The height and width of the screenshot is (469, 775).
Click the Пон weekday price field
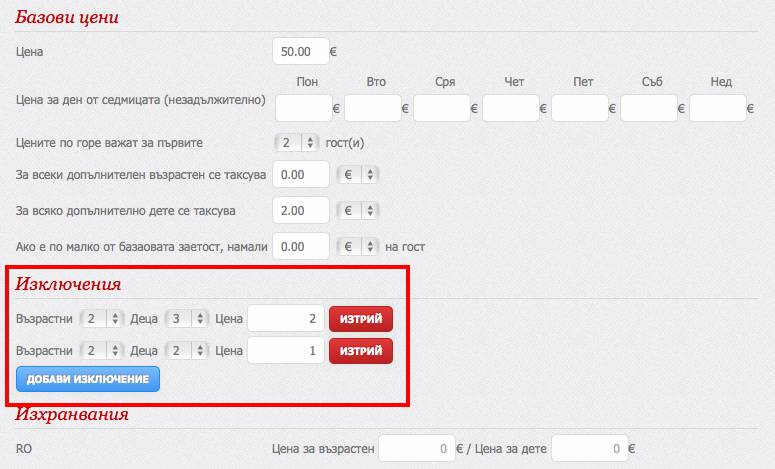coord(303,108)
